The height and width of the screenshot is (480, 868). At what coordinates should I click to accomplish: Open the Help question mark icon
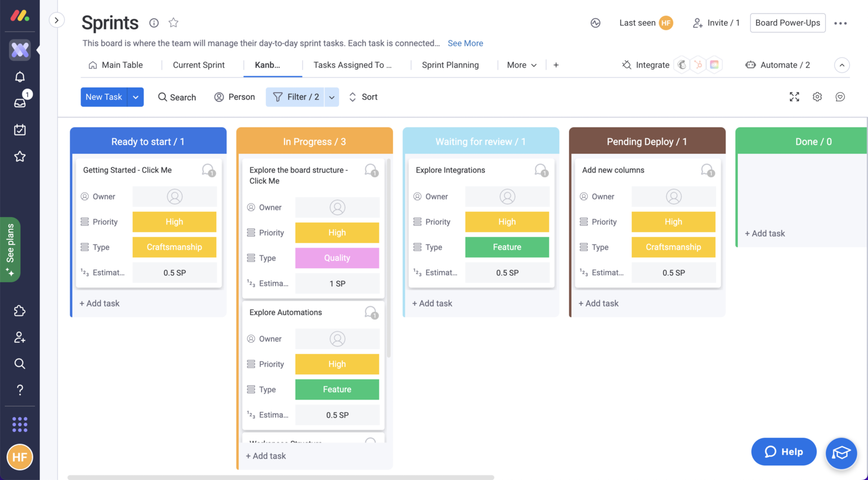pyautogui.click(x=20, y=390)
